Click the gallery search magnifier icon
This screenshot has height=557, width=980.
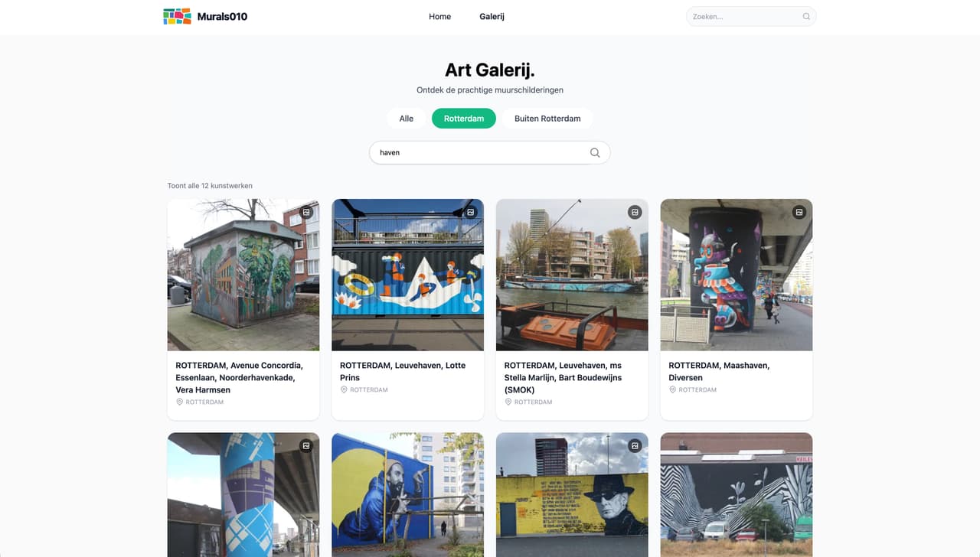click(595, 152)
